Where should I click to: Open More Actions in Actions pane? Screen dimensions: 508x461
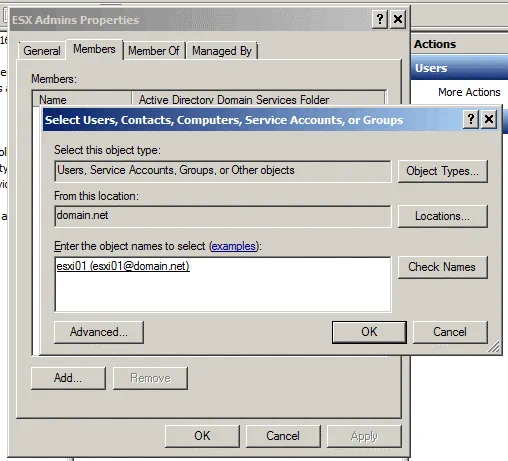(469, 92)
